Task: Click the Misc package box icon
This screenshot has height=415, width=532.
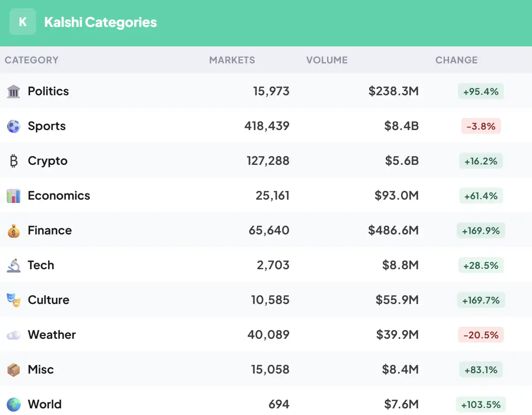Action: tap(14, 369)
